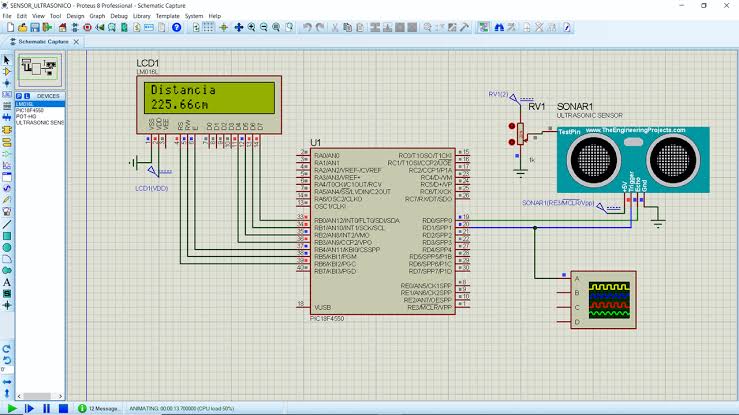This screenshot has height=415, width=739.
Task: Select the Subcircuit Mode tool
Action: [7, 129]
